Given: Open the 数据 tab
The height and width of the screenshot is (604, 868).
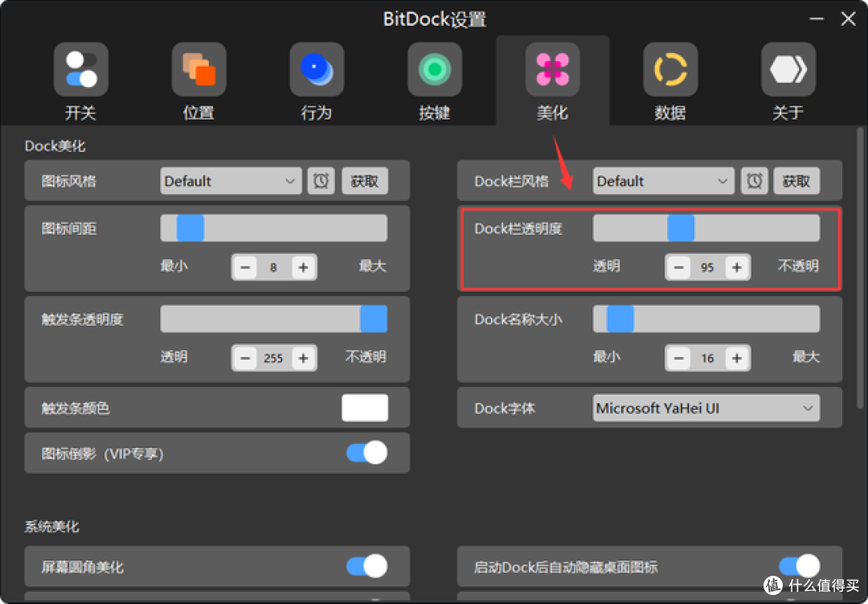Looking at the screenshot, I should (x=670, y=82).
